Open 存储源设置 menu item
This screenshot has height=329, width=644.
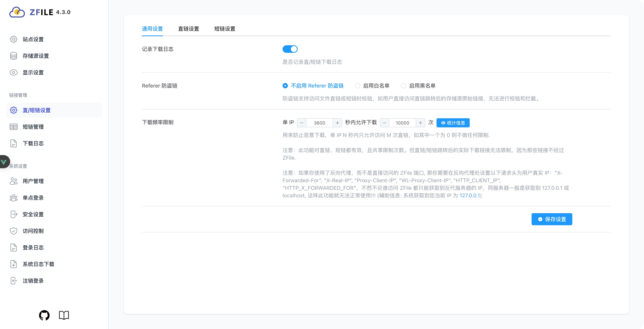click(x=54, y=56)
